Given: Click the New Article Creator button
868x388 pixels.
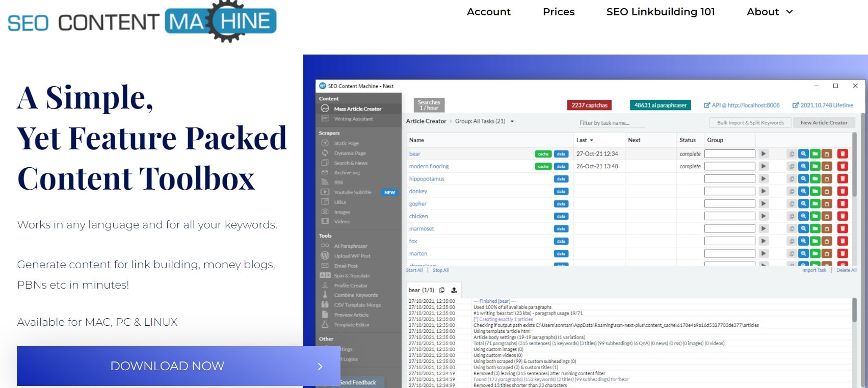Looking at the screenshot, I should pos(824,123).
